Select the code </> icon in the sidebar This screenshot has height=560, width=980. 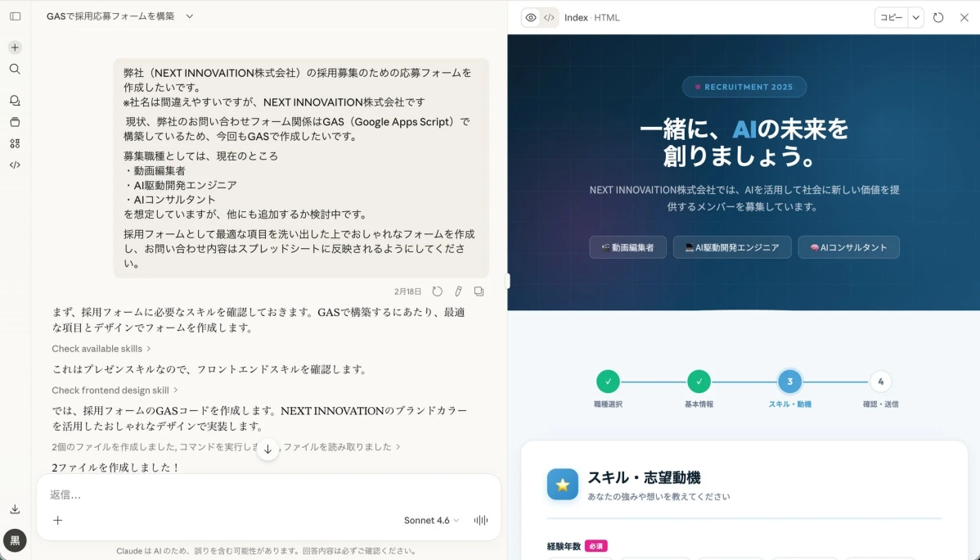(15, 165)
